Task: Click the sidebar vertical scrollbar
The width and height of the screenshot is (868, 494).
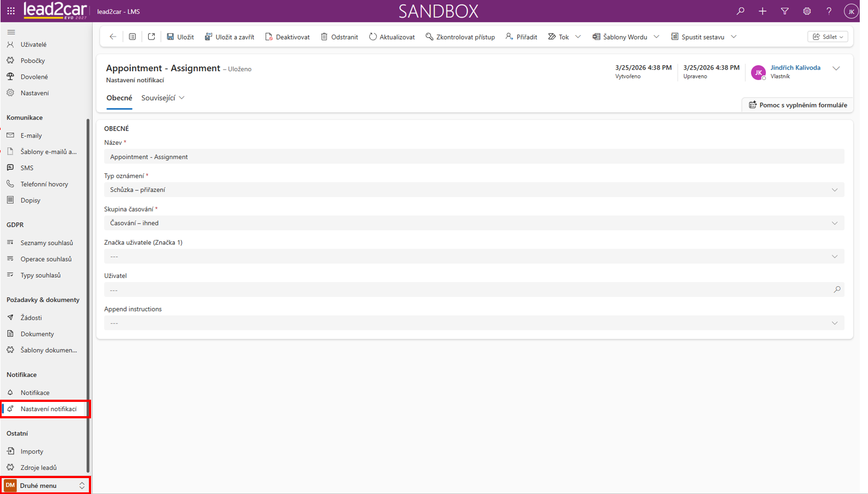Action: 88,296
